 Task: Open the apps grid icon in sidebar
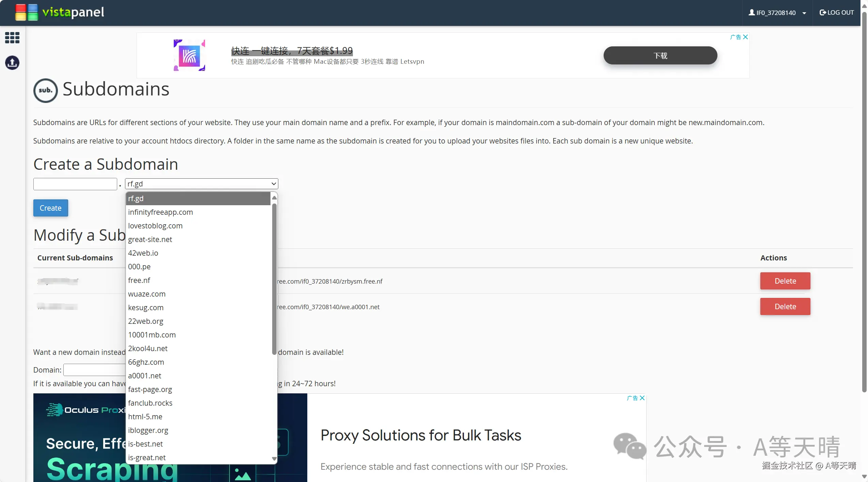coord(12,37)
